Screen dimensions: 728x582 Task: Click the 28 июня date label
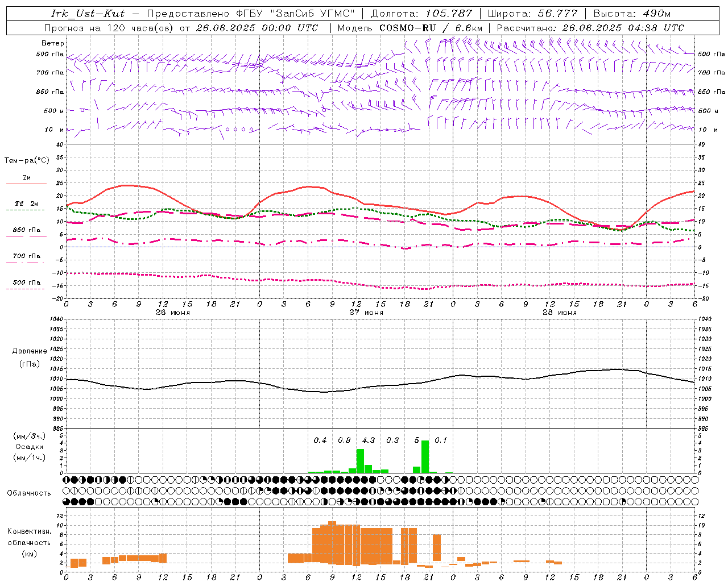pos(559,313)
